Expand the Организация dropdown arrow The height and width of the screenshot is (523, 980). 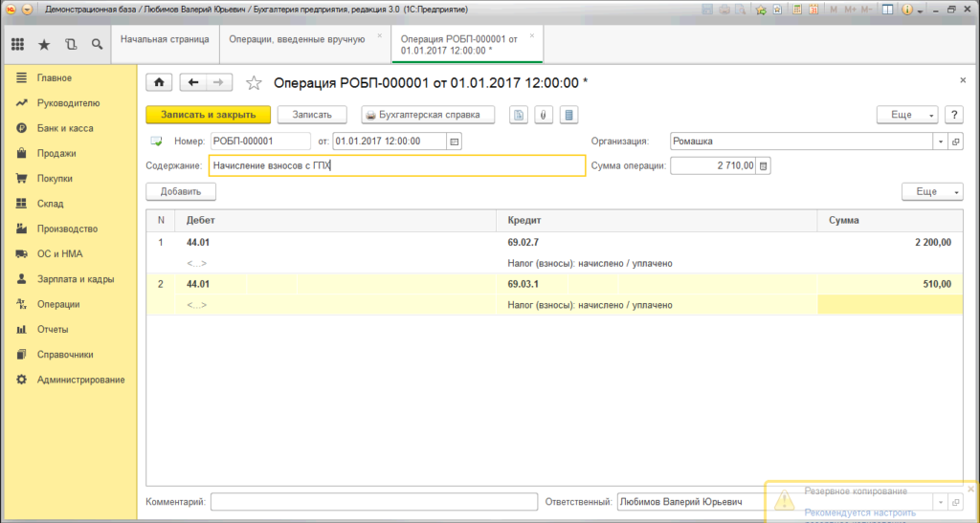click(x=939, y=142)
